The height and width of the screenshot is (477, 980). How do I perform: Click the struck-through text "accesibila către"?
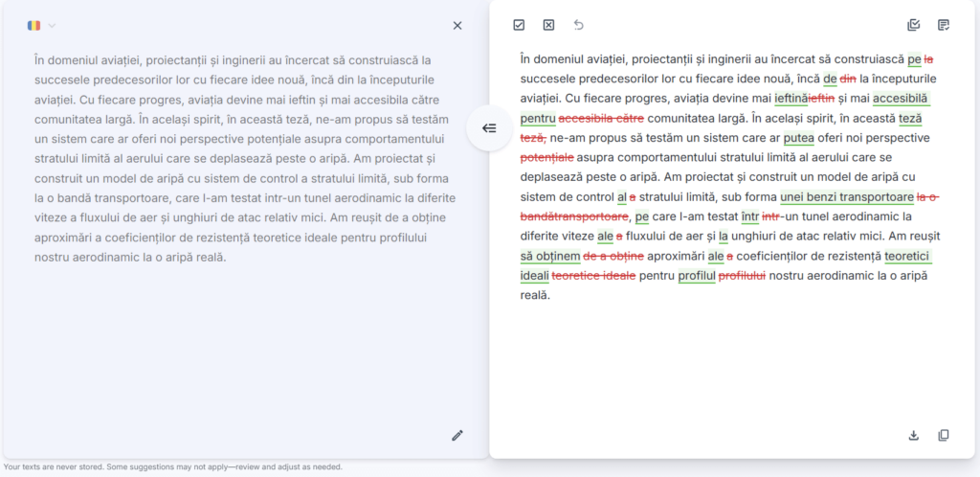pos(601,118)
